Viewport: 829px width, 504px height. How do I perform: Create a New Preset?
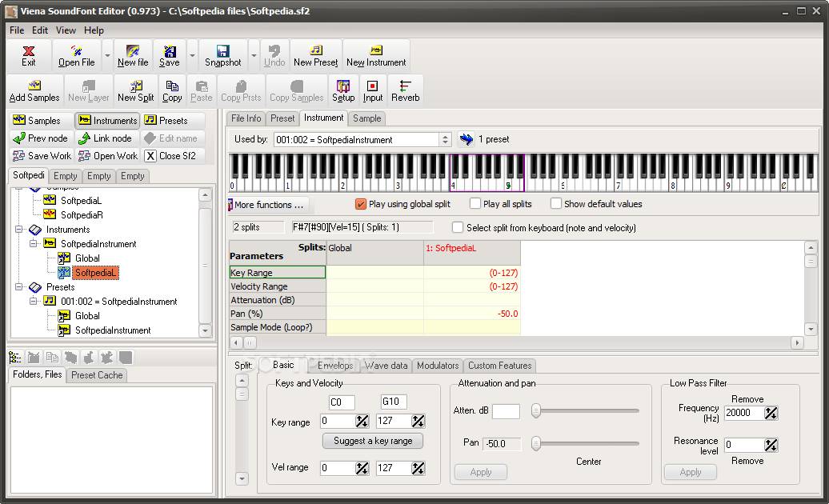point(315,55)
